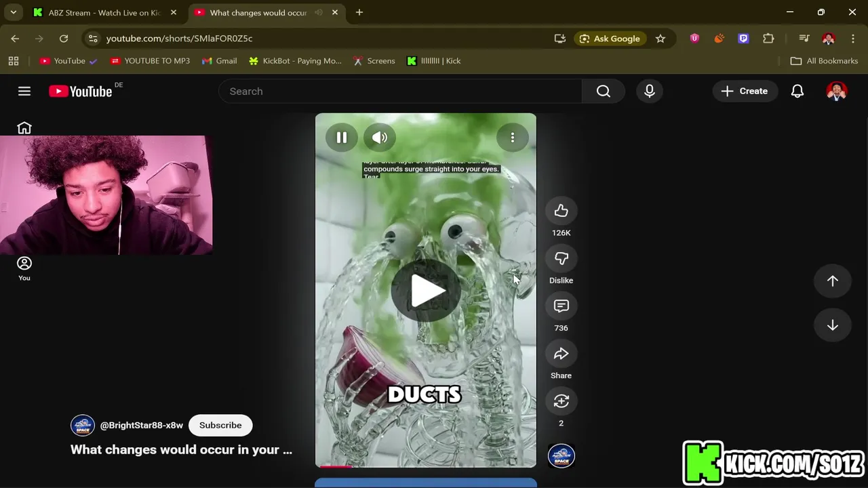Open the Short title 'What changes would occur'
Image resolution: width=868 pixels, height=488 pixels.
click(181, 449)
